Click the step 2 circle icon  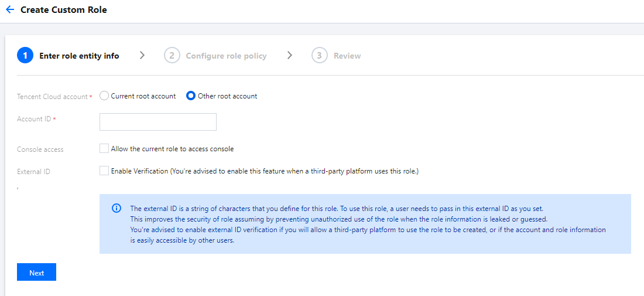[172, 56]
